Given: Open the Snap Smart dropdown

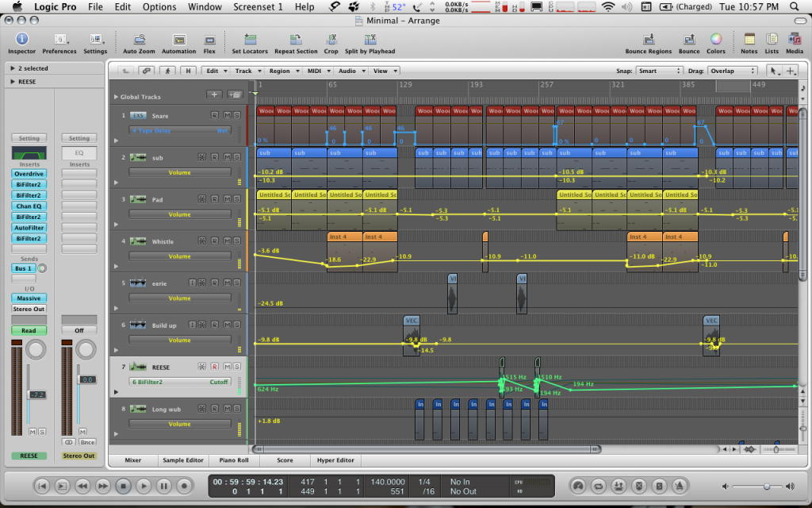Looking at the screenshot, I should tap(659, 71).
